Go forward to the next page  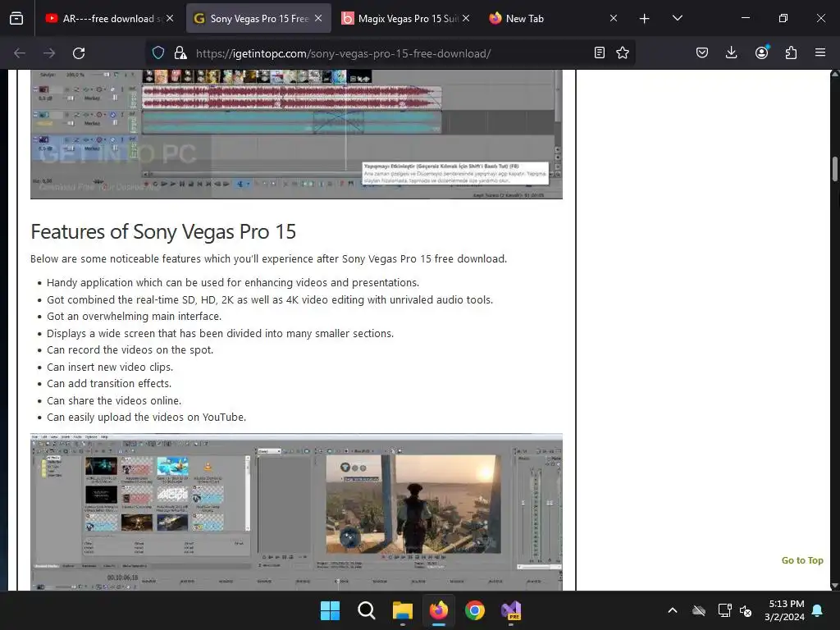pos(49,53)
